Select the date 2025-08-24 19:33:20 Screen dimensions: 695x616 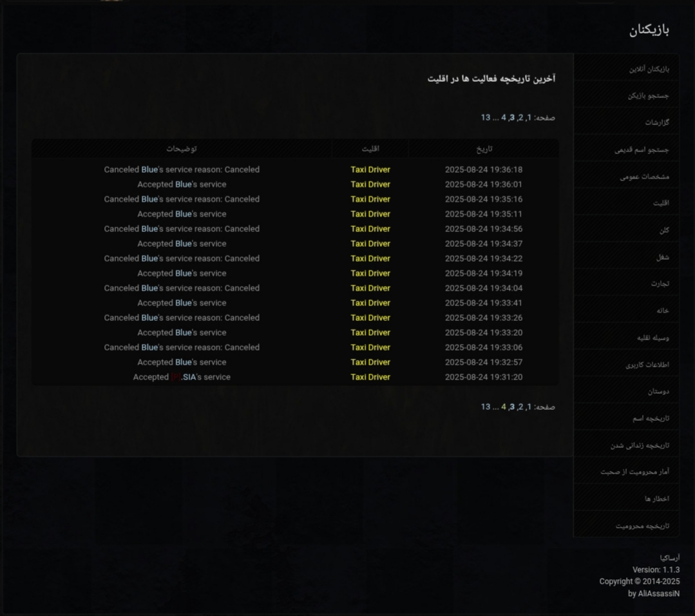pos(484,332)
